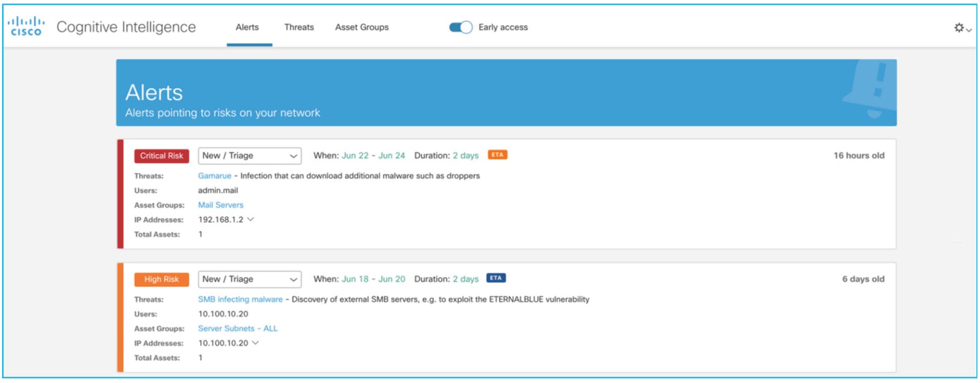Click the Cisco logo
Viewport: 980px width, 383px height.
[26, 26]
